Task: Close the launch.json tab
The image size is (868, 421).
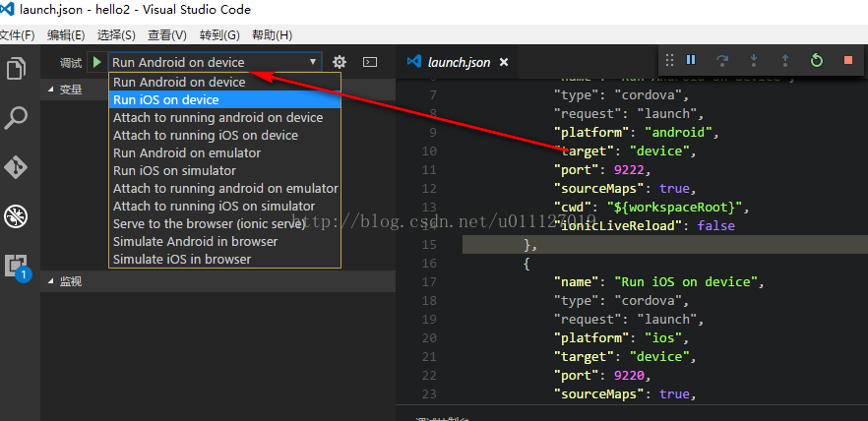Action: [504, 63]
